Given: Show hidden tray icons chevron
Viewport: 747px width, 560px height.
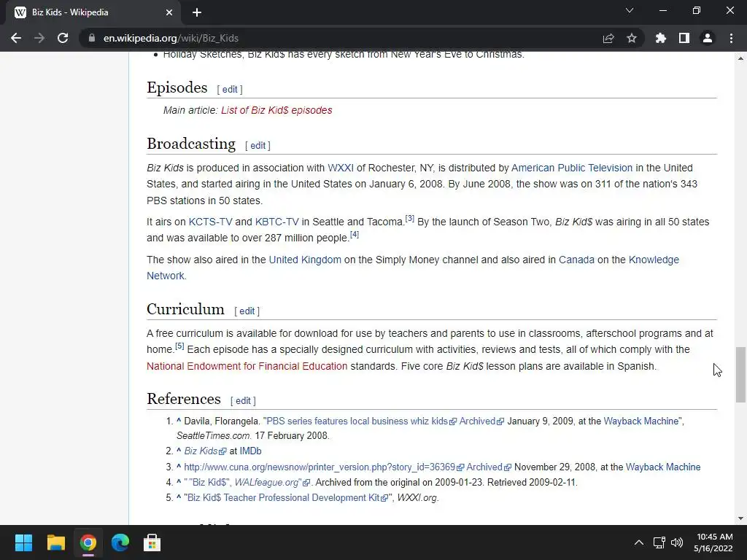Looking at the screenshot, I should click(x=639, y=542).
